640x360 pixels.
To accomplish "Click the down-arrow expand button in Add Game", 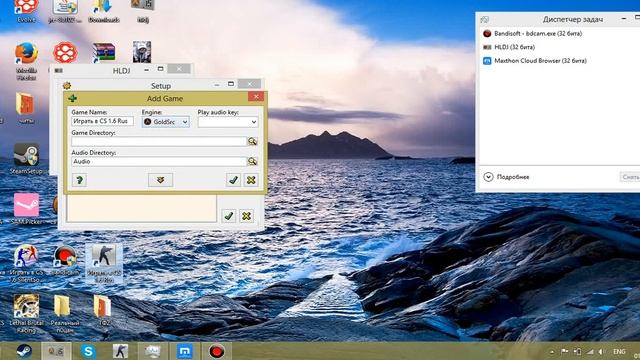I will (x=160, y=180).
